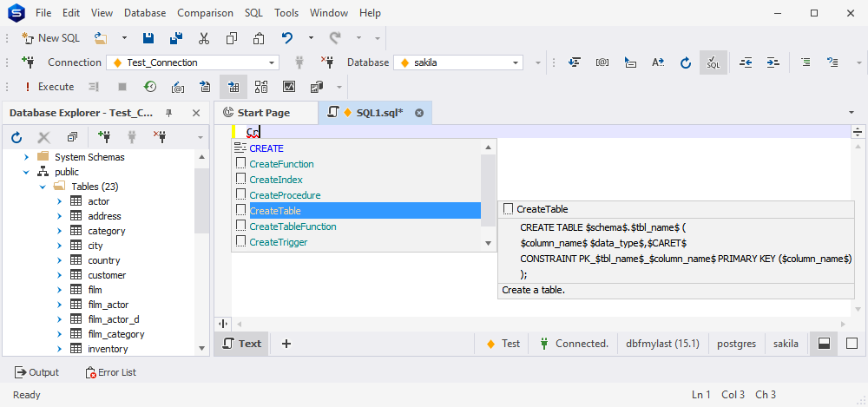
Task: Click the Execute button
Action: [x=49, y=87]
